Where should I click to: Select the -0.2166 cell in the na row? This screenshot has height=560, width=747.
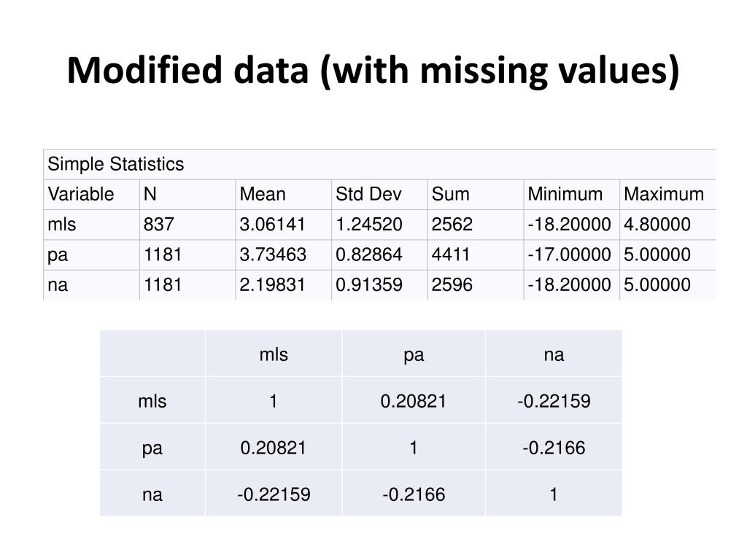click(x=414, y=495)
